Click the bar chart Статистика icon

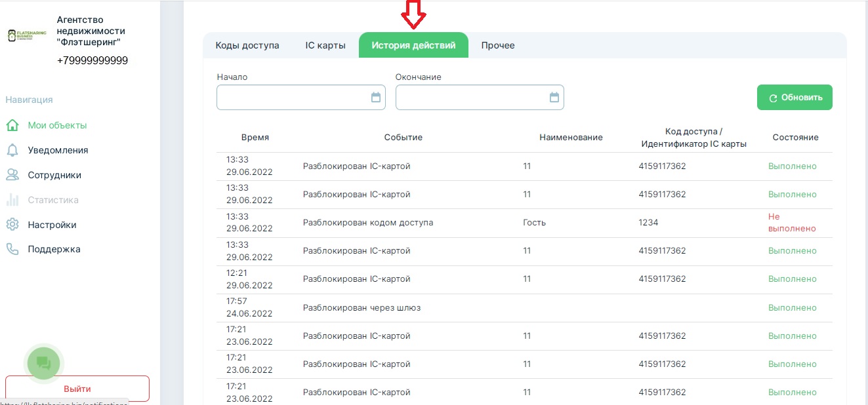[12, 200]
